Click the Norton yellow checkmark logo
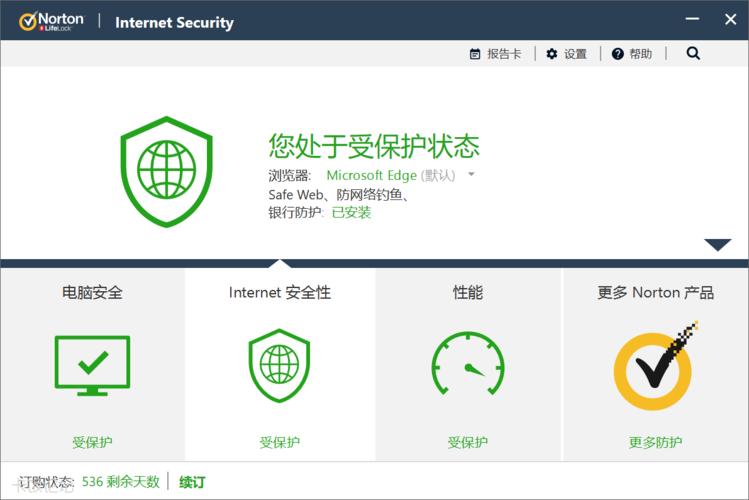 [x=654, y=367]
